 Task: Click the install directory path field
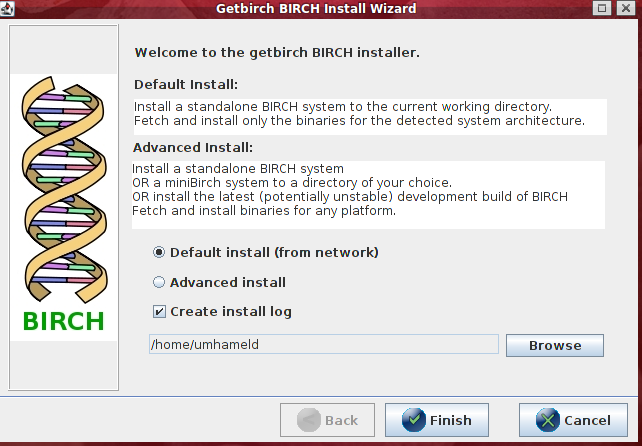322,345
